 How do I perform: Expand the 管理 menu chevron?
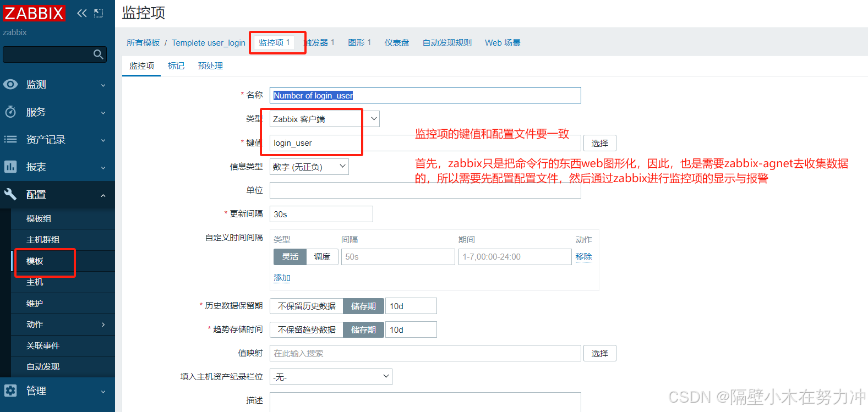[103, 392]
